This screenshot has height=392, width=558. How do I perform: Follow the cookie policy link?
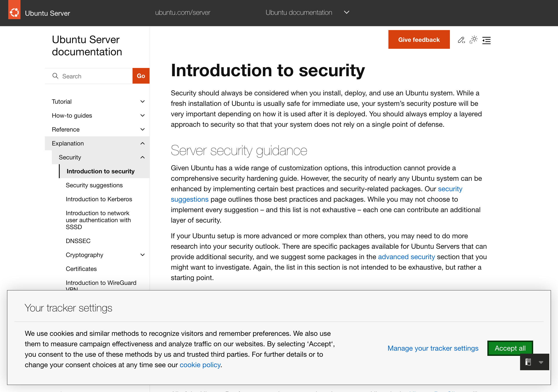200,365
